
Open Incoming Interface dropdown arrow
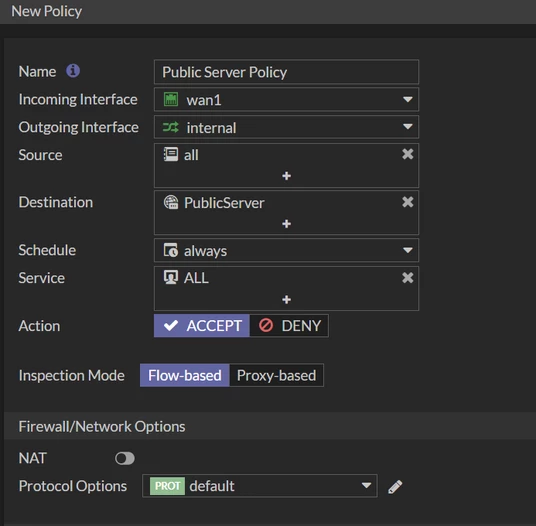coord(407,99)
